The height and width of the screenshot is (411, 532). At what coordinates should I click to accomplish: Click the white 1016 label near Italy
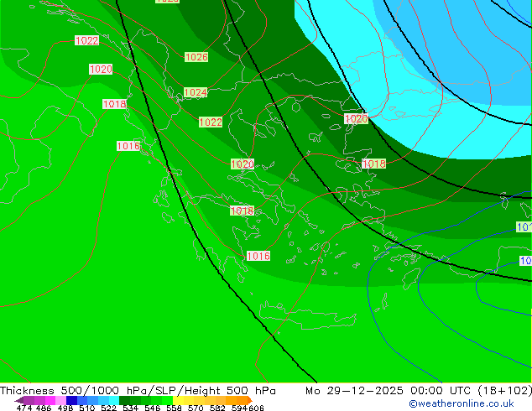pos(128,146)
